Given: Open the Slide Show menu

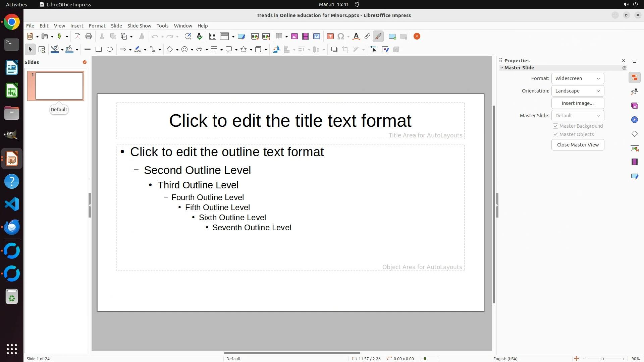Looking at the screenshot, I should pyautogui.click(x=139, y=26).
